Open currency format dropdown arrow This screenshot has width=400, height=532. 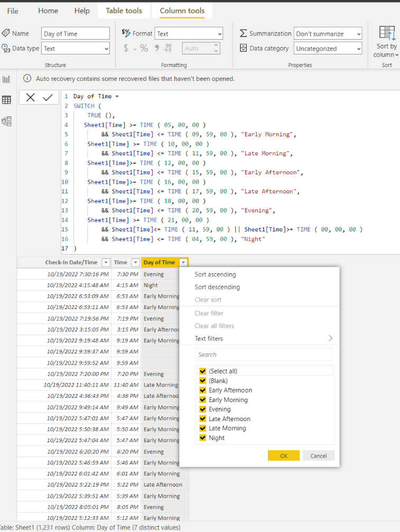click(135, 49)
